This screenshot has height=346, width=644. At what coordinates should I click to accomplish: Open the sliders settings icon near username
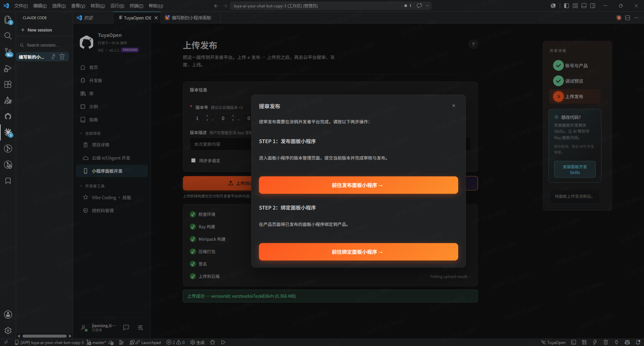pyautogui.click(x=140, y=328)
